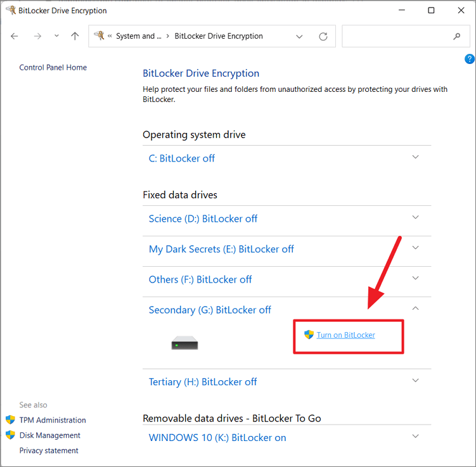This screenshot has width=476, height=467.
Task: Open Disk Management link
Action: point(50,435)
